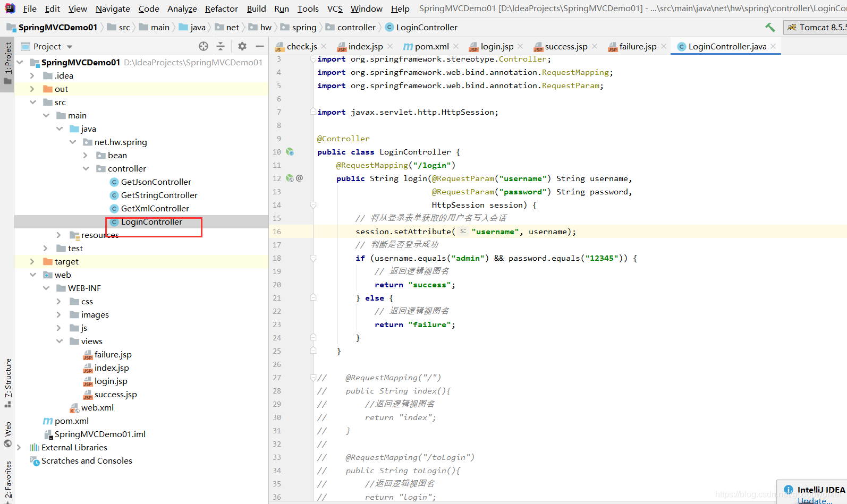This screenshot has height=504, width=847.
Task: Open the Analyze menu
Action: point(182,8)
